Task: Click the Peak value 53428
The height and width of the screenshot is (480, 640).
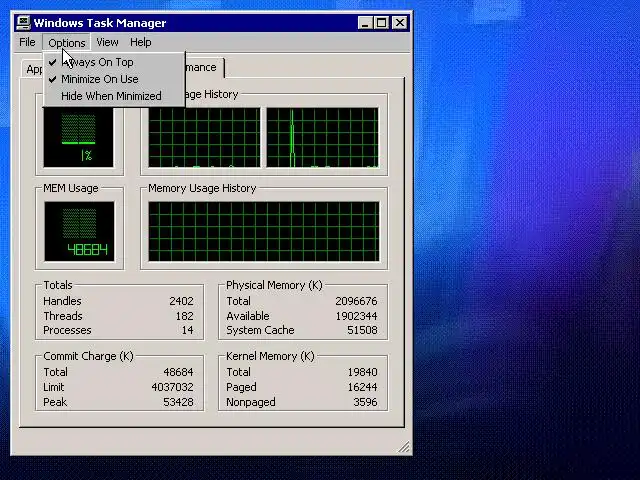Action: point(178,402)
